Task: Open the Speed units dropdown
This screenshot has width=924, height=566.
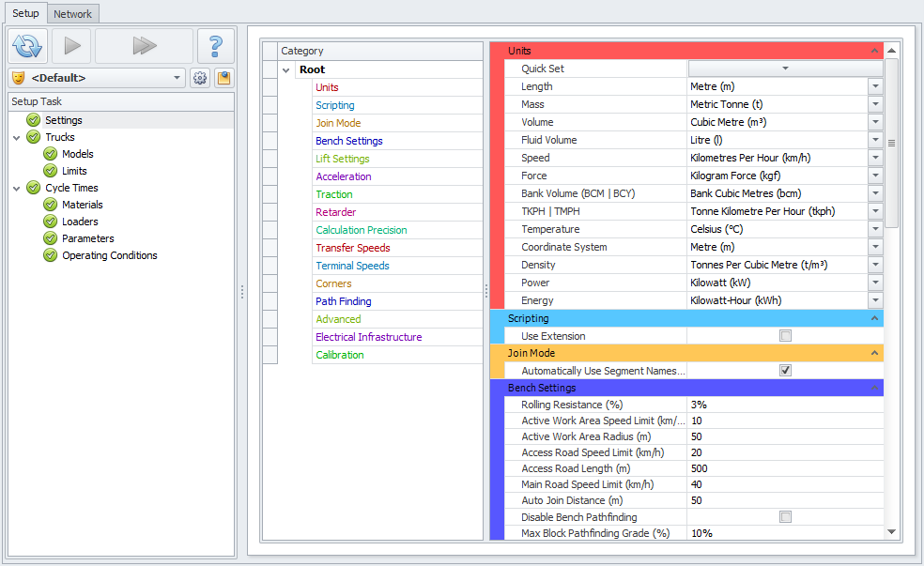Action: (875, 158)
